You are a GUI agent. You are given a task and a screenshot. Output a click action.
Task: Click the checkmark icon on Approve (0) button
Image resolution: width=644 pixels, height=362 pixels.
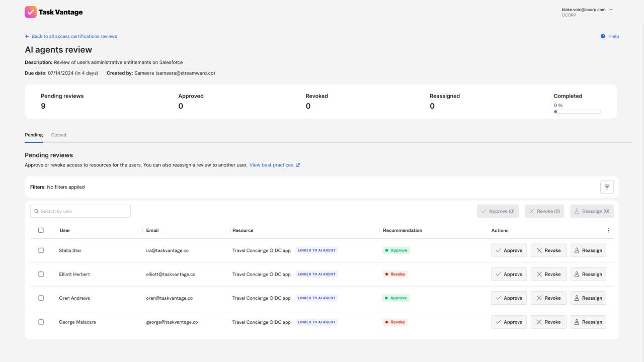coord(484,211)
